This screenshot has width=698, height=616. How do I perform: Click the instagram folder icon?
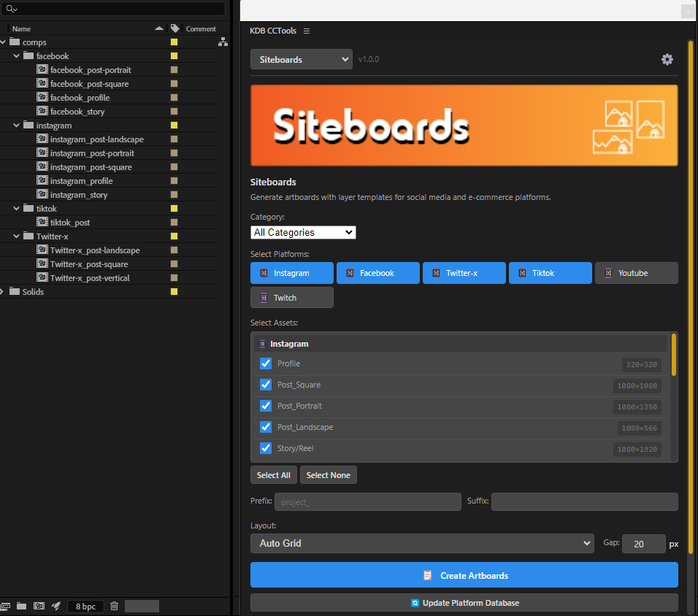tap(28, 125)
